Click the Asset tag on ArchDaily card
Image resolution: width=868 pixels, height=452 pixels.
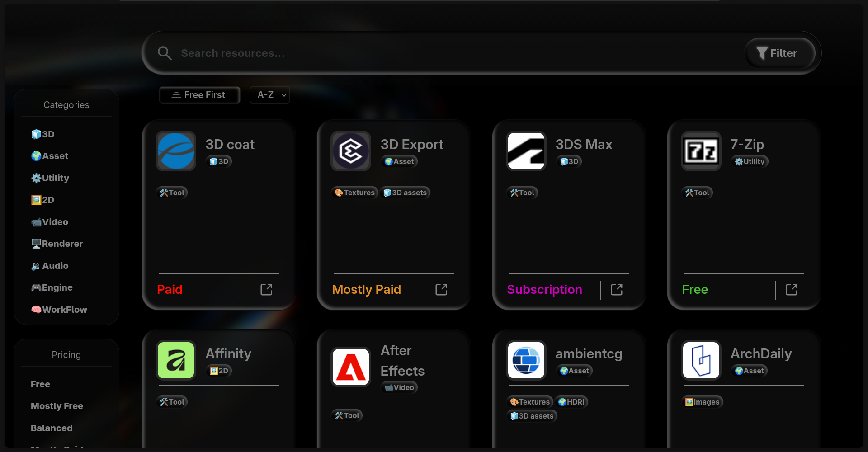[x=750, y=371]
